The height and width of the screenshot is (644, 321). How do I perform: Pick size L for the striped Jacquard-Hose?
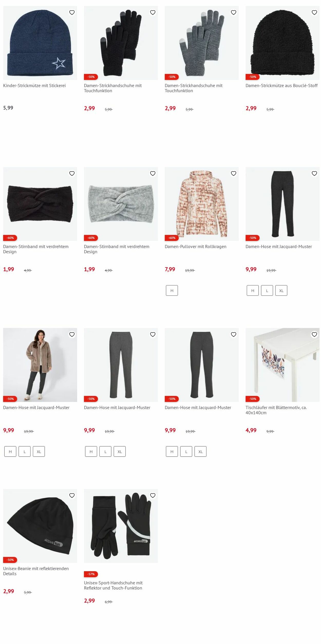click(105, 451)
